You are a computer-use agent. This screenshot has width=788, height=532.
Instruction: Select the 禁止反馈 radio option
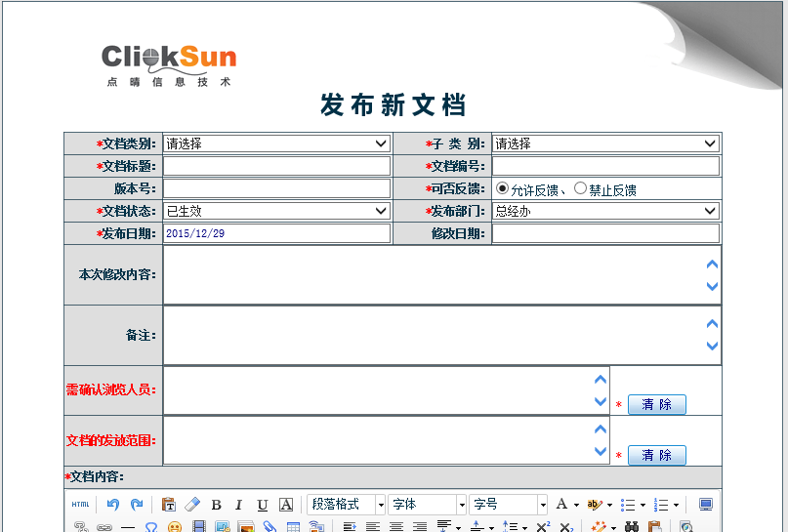(x=580, y=188)
